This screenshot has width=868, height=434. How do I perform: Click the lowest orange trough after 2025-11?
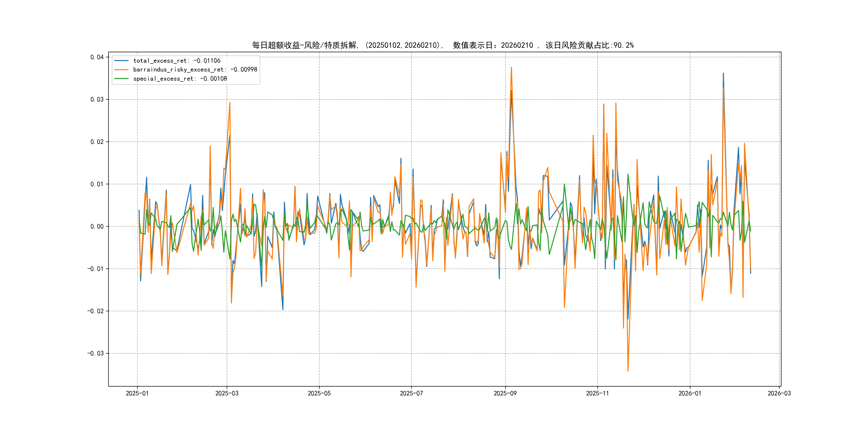(628, 371)
